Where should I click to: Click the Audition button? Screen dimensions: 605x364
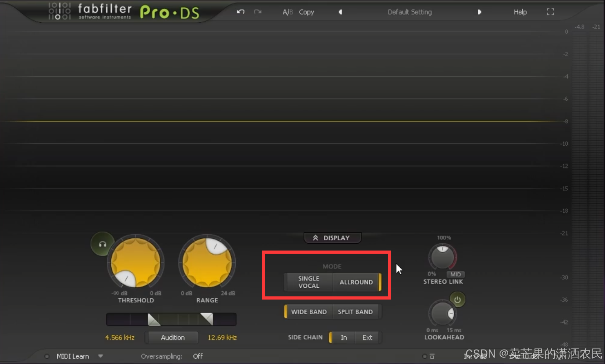click(173, 338)
